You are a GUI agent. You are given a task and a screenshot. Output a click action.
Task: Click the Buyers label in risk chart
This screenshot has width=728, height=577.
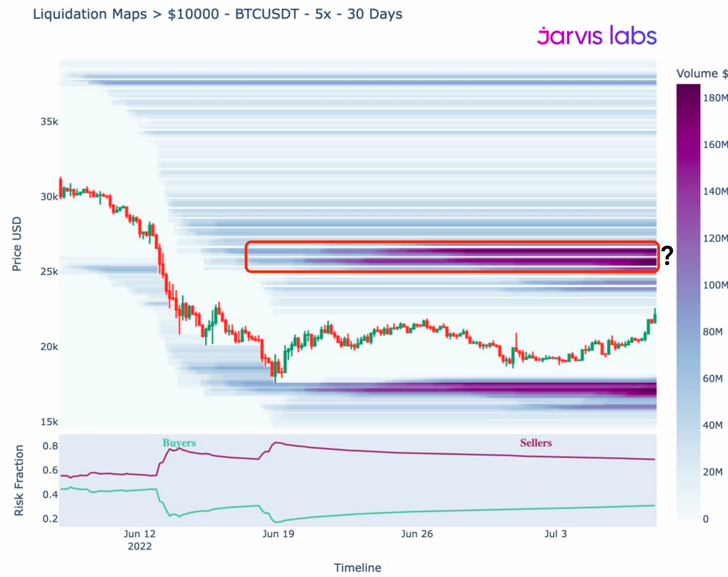[x=179, y=443]
